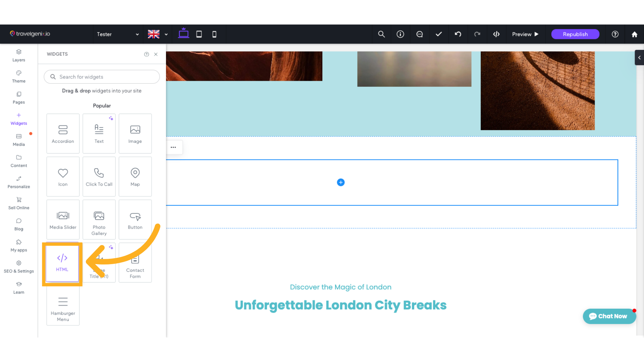Select the Layers panel in the sidebar

(18, 55)
